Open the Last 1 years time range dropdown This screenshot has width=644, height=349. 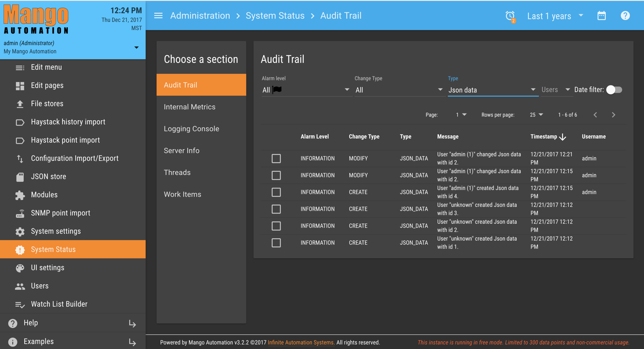tap(555, 16)
